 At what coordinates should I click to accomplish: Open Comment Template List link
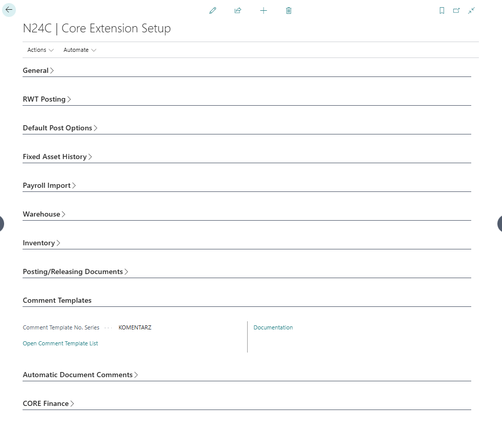(x=60, y=343)
